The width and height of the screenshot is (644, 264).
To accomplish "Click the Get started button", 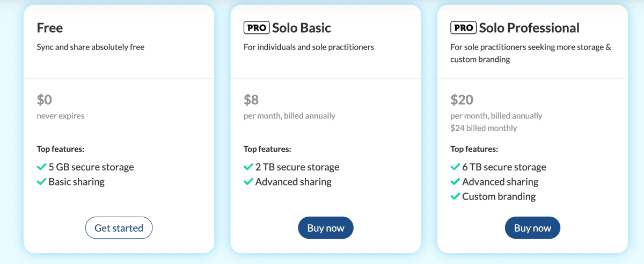I will [x=119, y=228].
